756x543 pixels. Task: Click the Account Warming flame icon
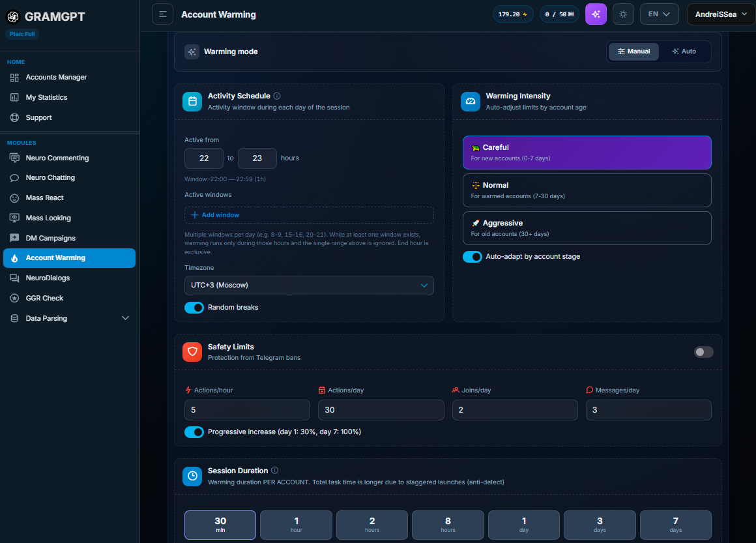tap(14, 258)
